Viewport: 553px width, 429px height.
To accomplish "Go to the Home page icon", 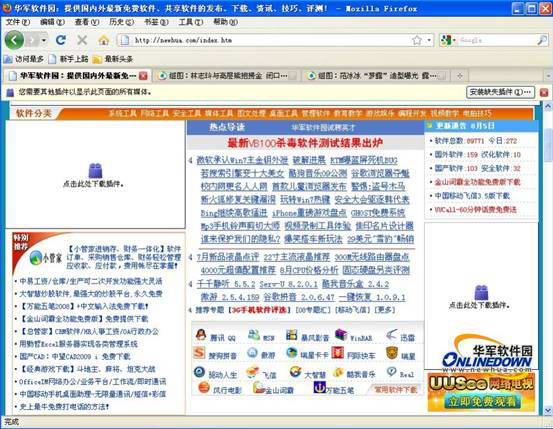I will click(x=103, y=40).
